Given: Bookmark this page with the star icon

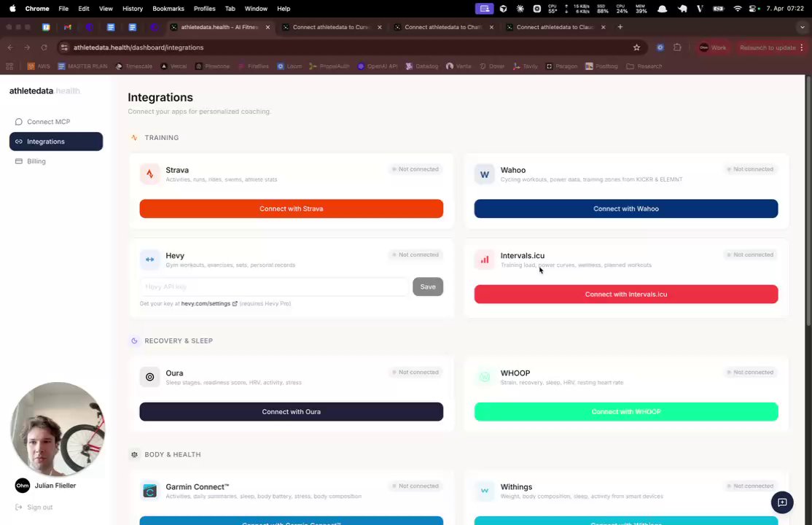Looking at the screenshot, I should [x=636, y=47].
